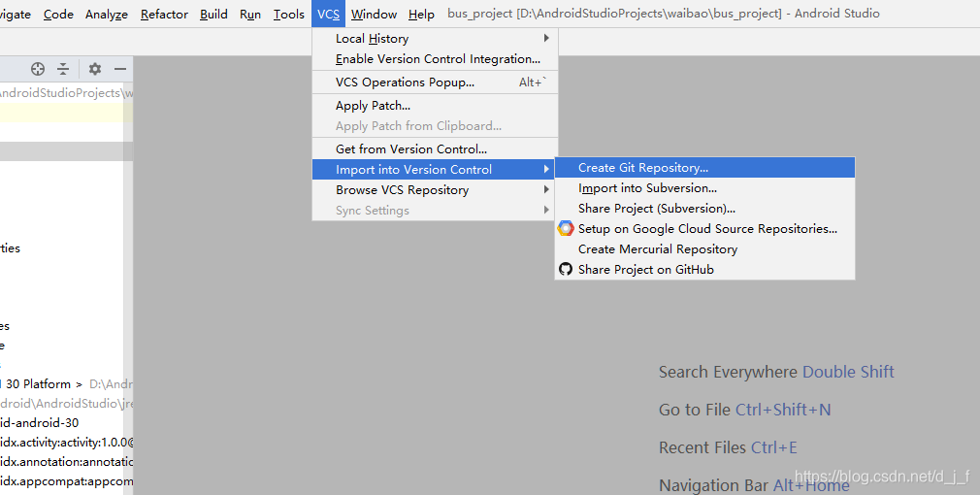Image resolution: width=980 pixels, height=495 pixels.
Task: Open the Run menu
Action: tap(250, 14)
